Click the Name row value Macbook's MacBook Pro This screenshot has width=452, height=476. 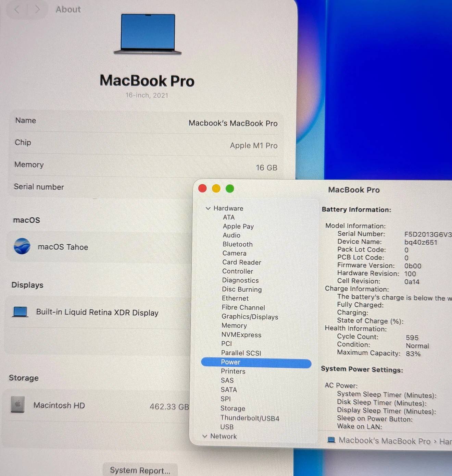pyautogui.click(x=233, y=123)
